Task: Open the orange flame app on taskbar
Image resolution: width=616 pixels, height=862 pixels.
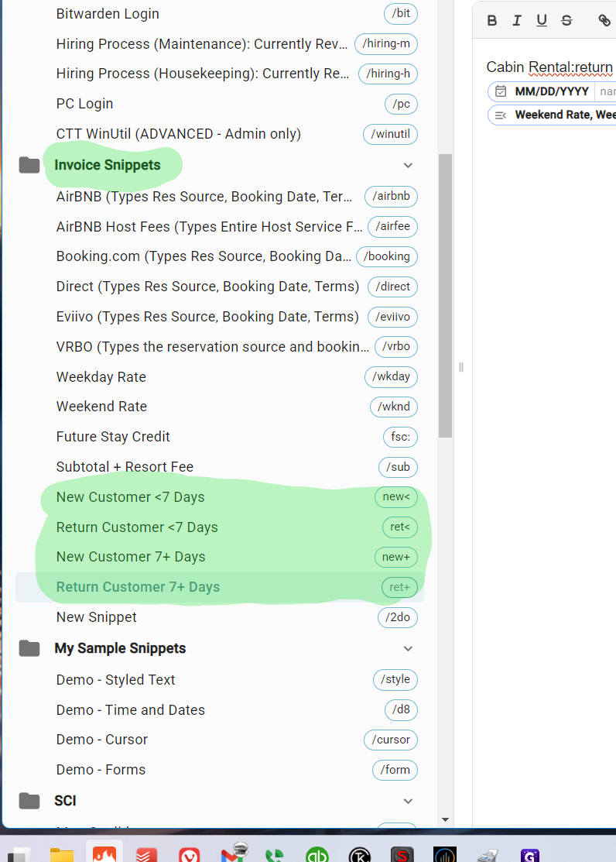Action: (104, 853)
